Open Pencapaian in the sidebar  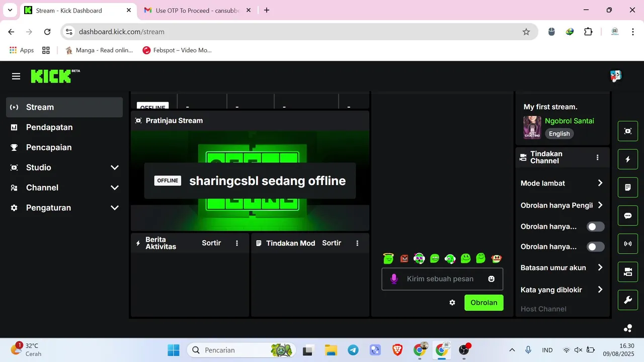[64, 147]
